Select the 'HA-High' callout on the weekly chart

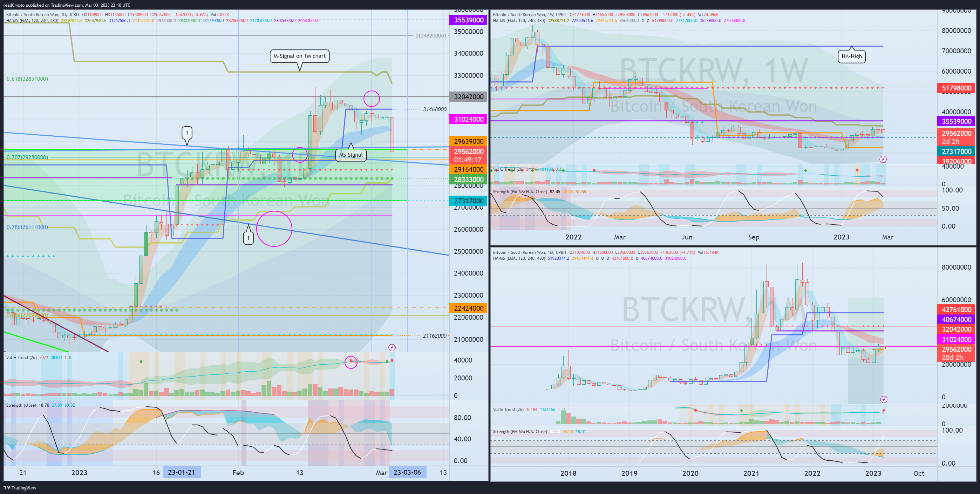click(852, 56)
